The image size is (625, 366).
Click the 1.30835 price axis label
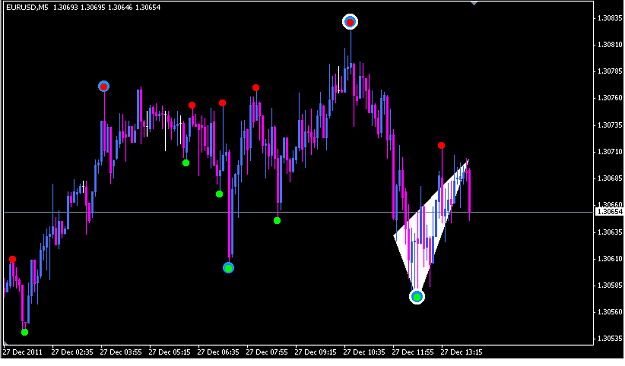coord(610,18)
